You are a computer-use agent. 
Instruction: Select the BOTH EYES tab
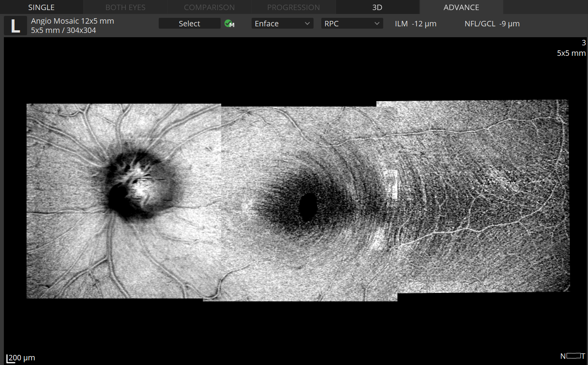click(125, 7)
